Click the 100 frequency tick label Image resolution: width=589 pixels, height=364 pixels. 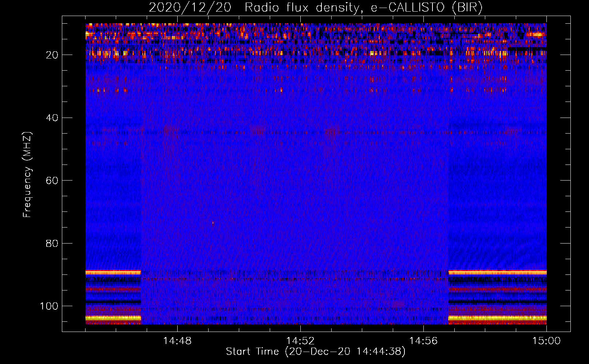pos(49,306)
